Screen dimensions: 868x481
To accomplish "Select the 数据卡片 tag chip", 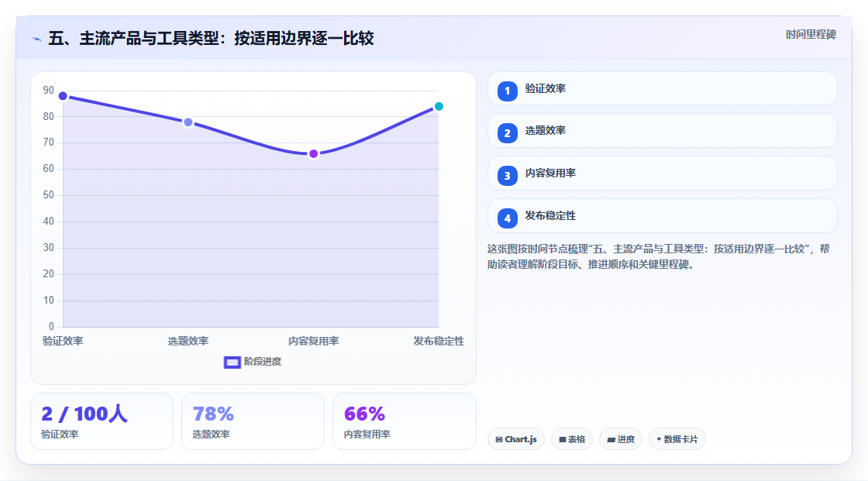I will [x=677, y=439].
